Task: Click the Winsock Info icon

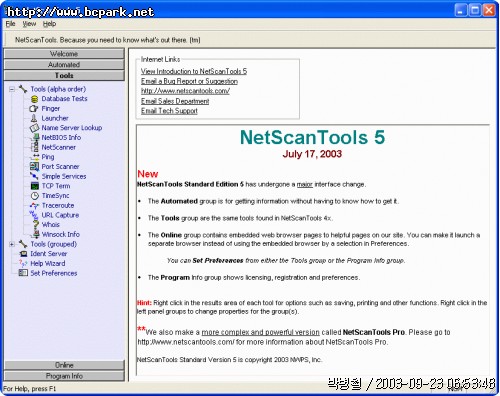Action: point(36,234)
